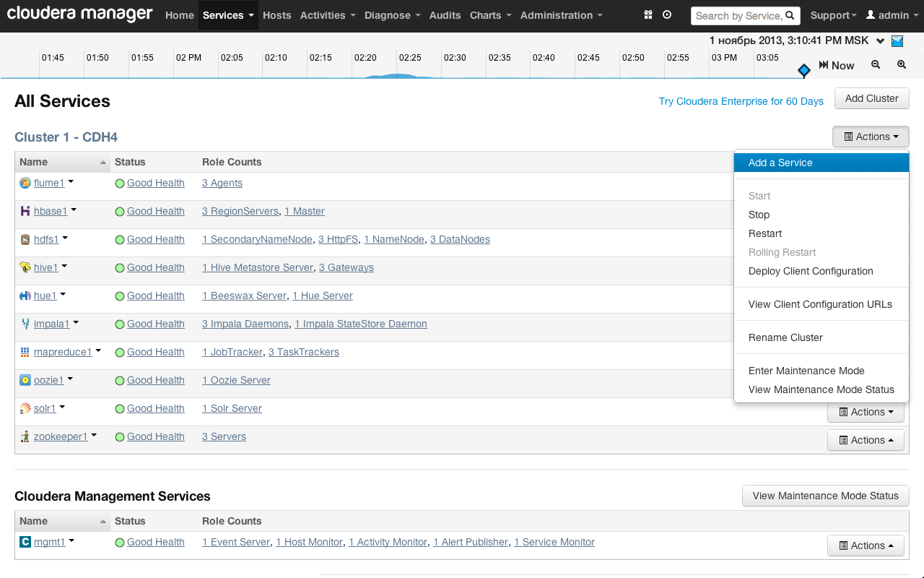Go to Home in the navbar

tap(180, 15)
